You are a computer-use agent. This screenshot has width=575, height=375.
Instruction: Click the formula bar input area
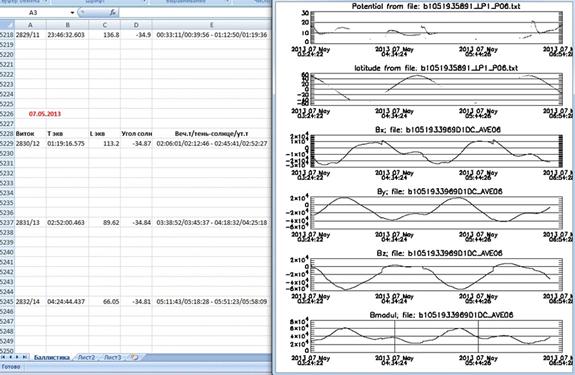point(195,12)
